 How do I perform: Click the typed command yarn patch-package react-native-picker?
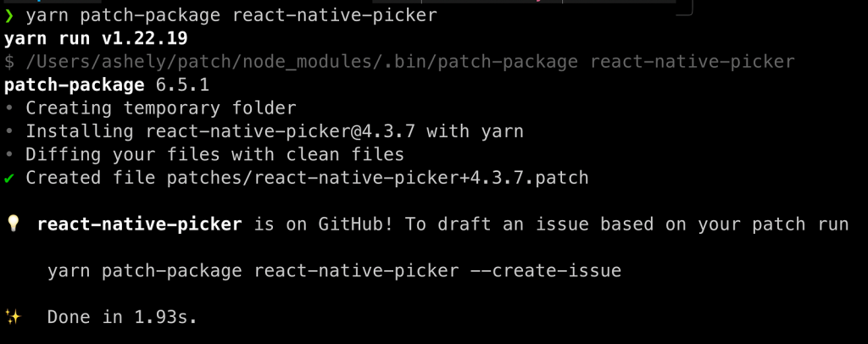pyautogui.click(x=231, y=16)
